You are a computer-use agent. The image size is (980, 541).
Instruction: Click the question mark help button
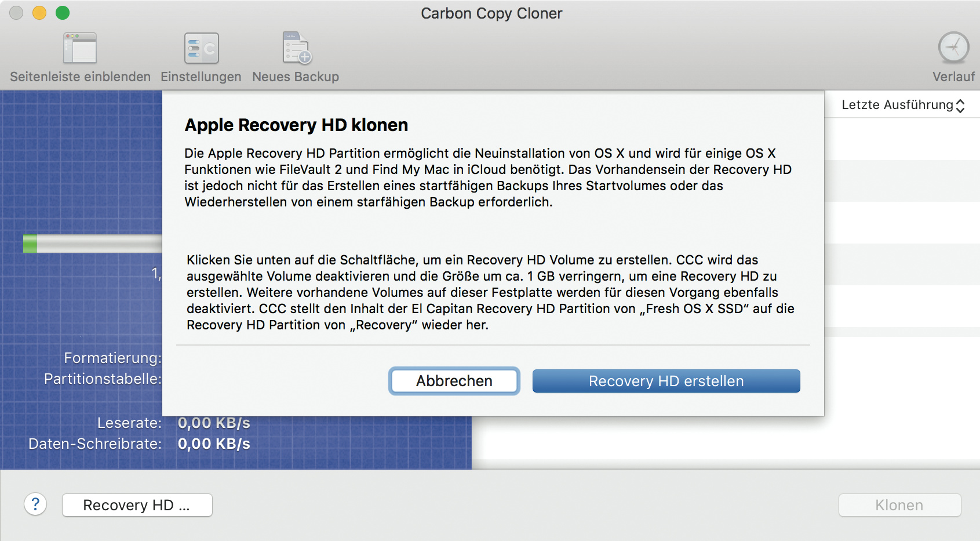tap(35, 504)
